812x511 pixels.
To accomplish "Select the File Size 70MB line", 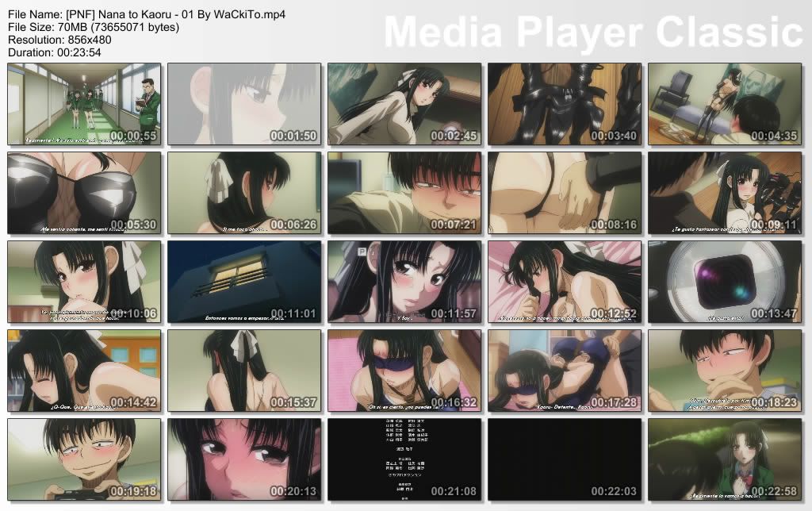I will pyautogui.click(x=94, y=27).
